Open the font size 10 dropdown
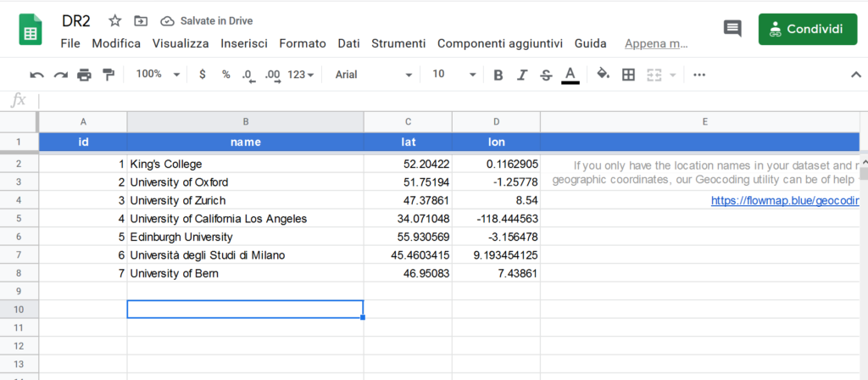This screenshot has width=868, height=380. 454,75
